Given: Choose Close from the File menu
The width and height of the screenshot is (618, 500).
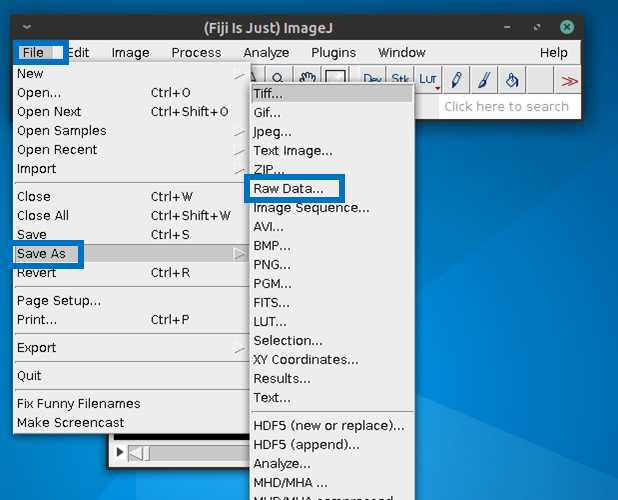Looking at the screenshot, I should (x=131, y=196).
